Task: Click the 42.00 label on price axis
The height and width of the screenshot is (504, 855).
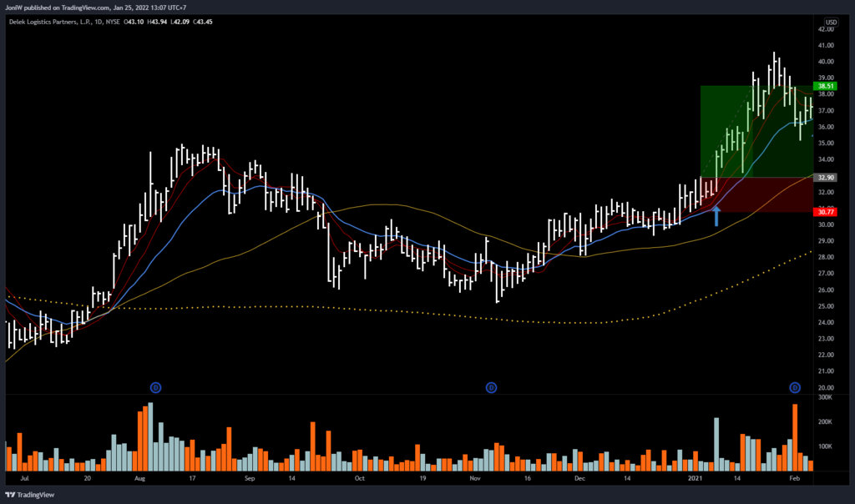Action: click(x=826, y=28)
